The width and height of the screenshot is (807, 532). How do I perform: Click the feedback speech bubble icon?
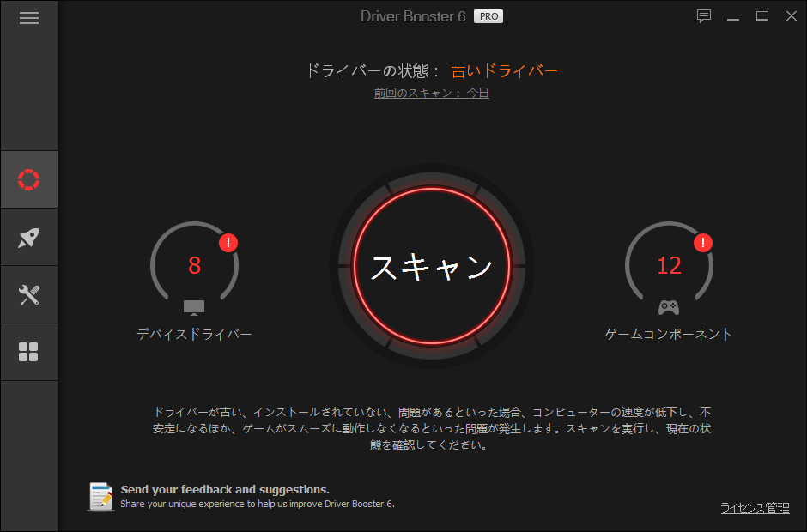[x=704, y=16]
